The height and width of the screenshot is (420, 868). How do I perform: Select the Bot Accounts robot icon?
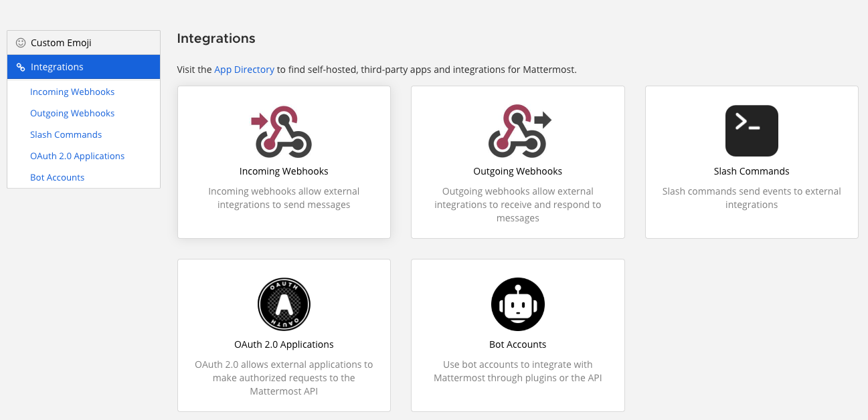[x=517, y=304]
